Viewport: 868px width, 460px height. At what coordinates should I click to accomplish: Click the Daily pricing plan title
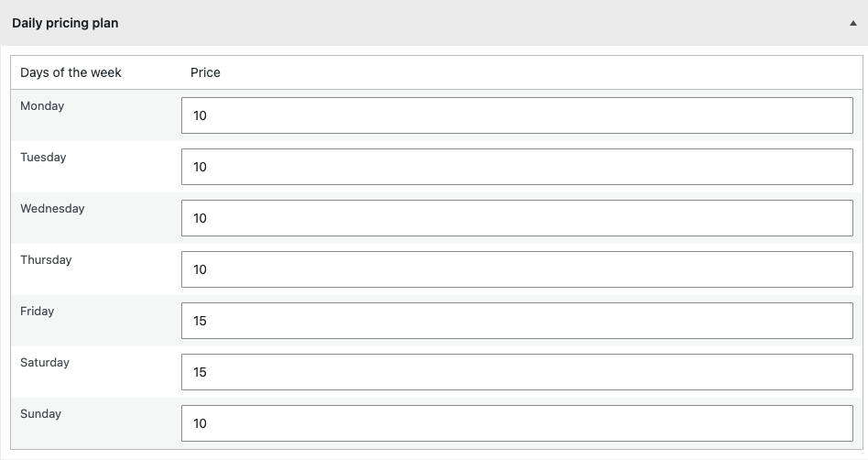pos(65,23)
